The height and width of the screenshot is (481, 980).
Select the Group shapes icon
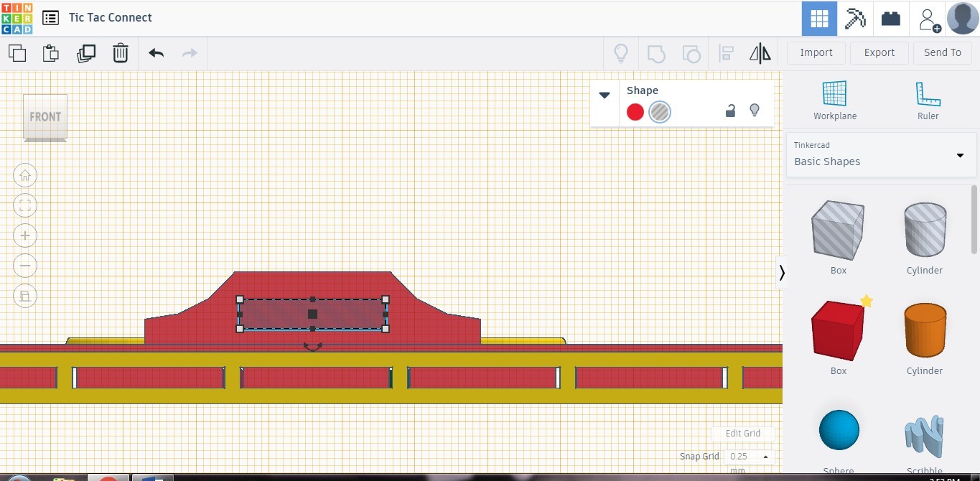pyautogui.click(x=655, y=52)
